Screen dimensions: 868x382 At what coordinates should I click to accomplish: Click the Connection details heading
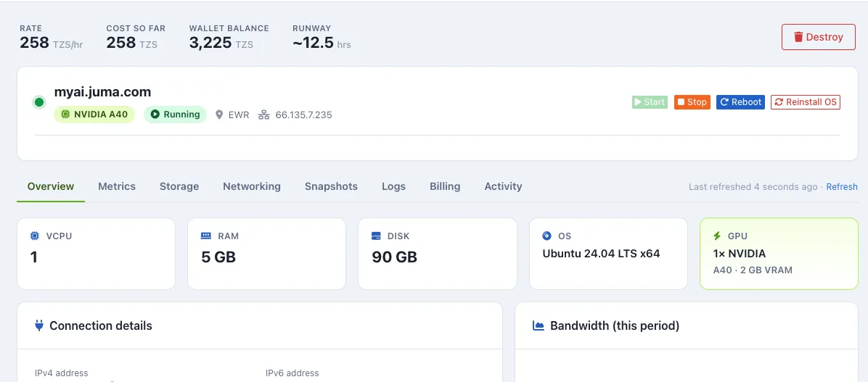[x=101, y=325]
